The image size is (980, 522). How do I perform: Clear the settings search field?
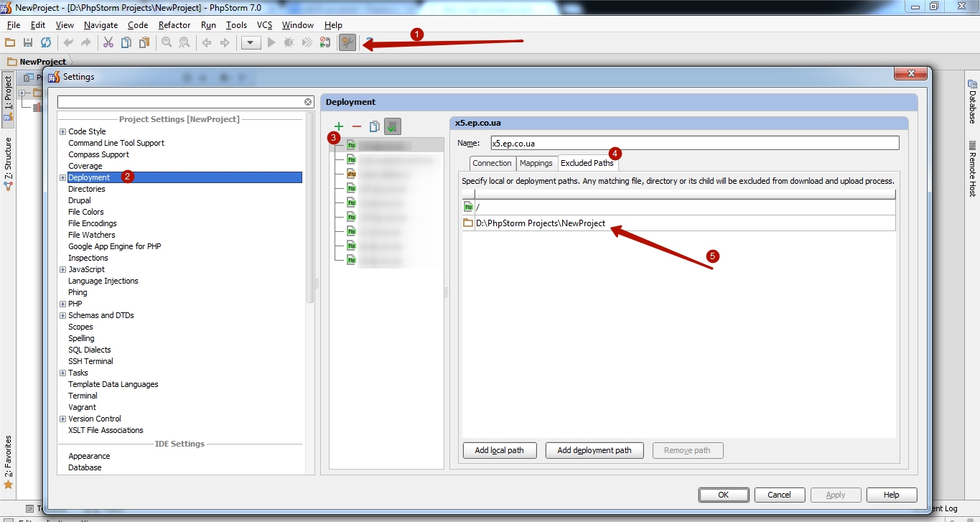(308, 102)
